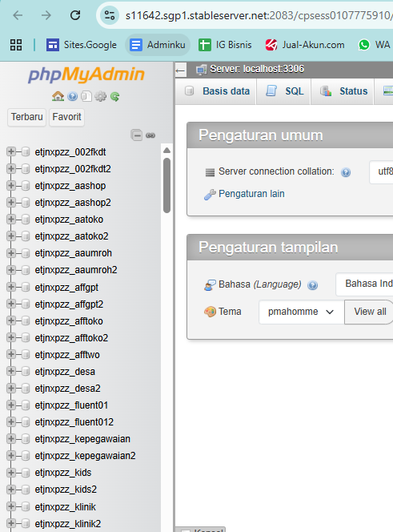The height and width of the screenshot is (532, 393).
Task: Open Pengaturan lain link
Action: click(x=251, y=194)
